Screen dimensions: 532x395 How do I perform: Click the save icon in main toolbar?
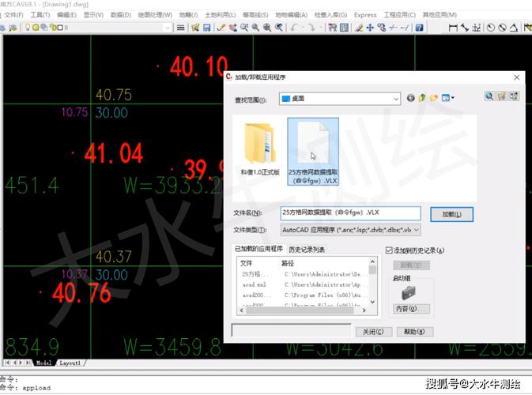point(206,28)
